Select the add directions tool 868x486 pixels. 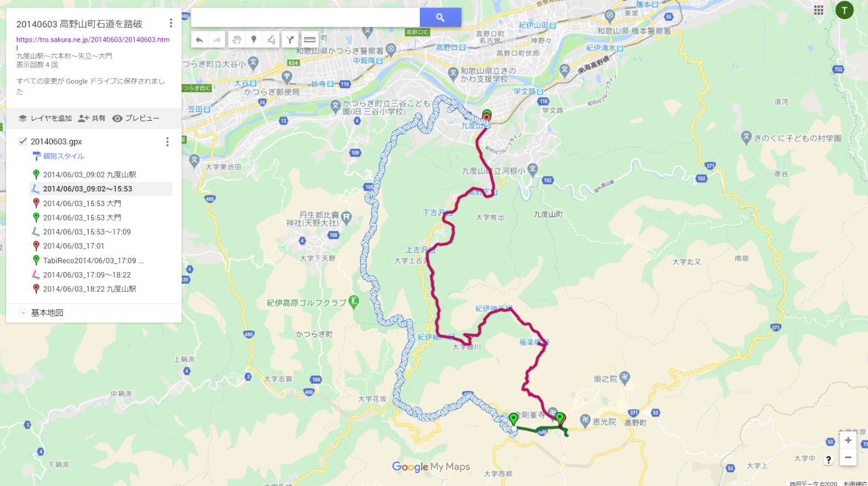pos(290,39)
